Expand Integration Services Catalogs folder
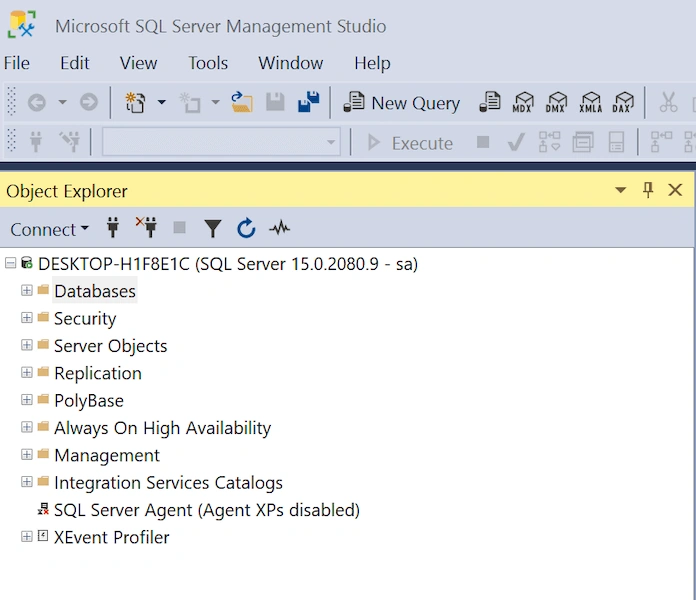696x600 pixels. [27, 482]
